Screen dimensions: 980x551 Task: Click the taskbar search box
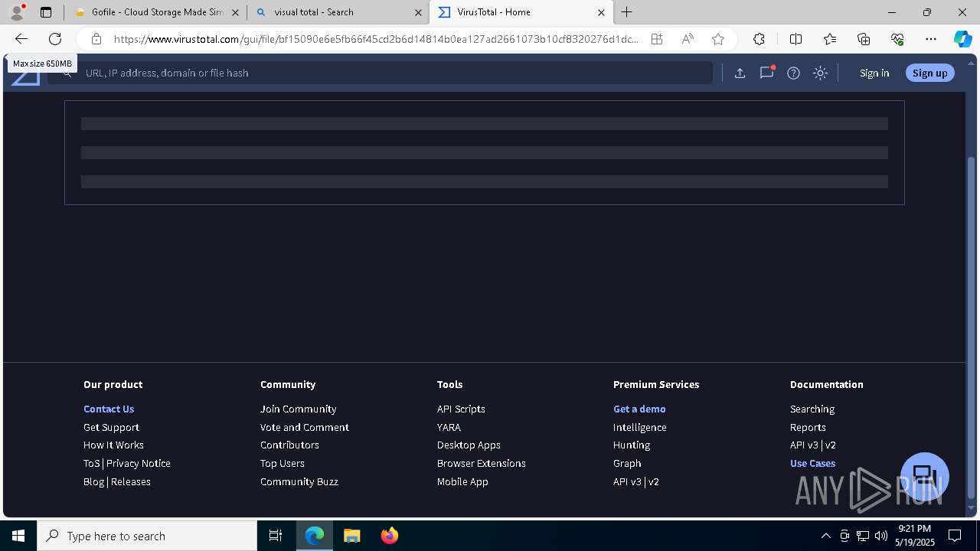click(147, 536)
